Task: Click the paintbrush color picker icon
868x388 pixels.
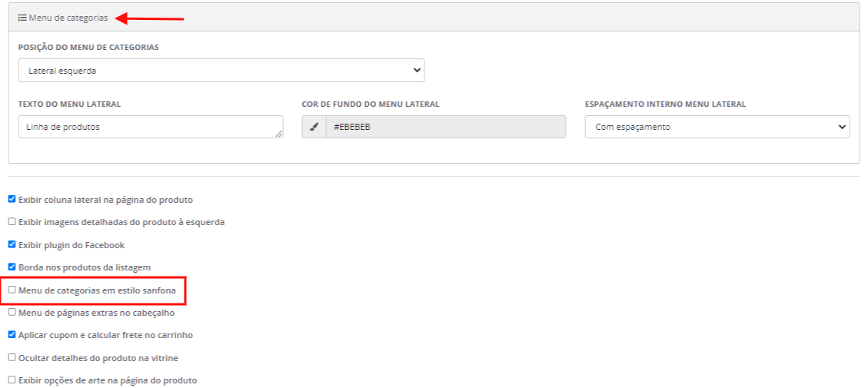Action: click(314, 127)
